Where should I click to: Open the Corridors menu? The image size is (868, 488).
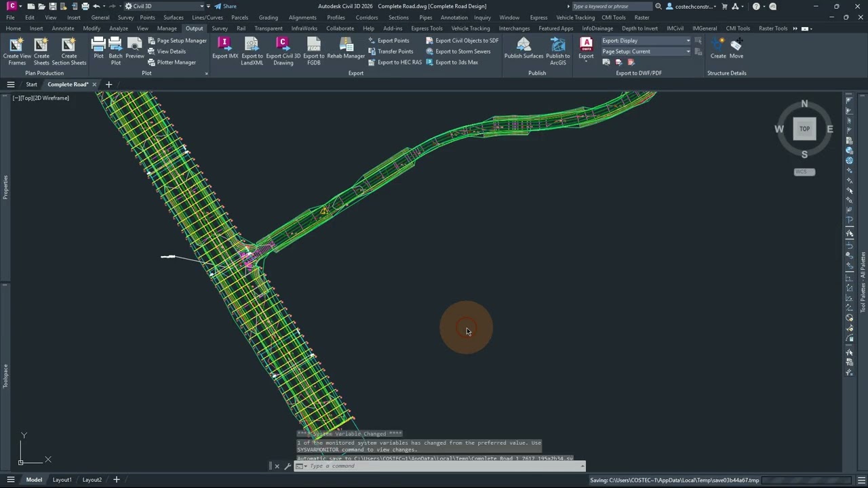(x=367, y=18)
